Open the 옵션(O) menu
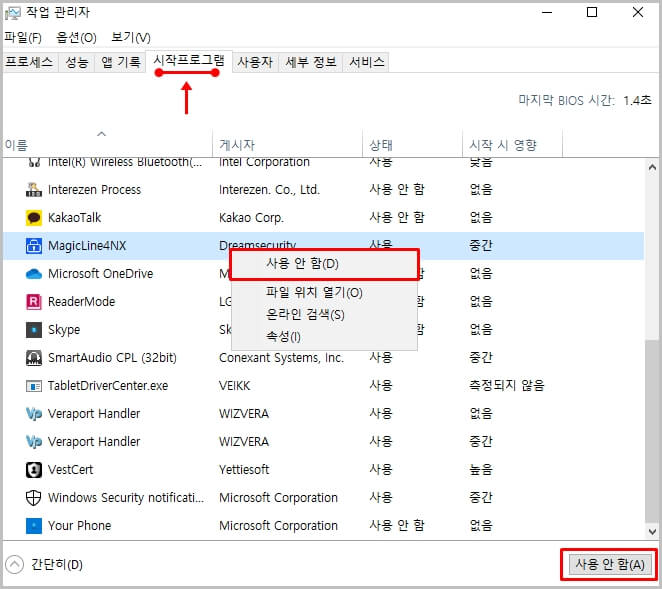The width and height of the screenshot is (662, 589). (x=76, y=38)
